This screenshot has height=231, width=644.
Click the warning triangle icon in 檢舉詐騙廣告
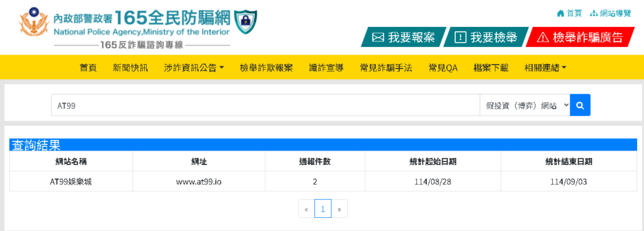pos(543,38)
